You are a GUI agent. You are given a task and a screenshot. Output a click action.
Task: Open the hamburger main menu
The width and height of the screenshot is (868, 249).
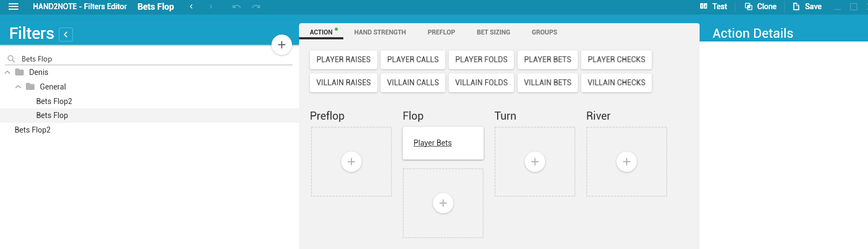click(x=13, y=7)
